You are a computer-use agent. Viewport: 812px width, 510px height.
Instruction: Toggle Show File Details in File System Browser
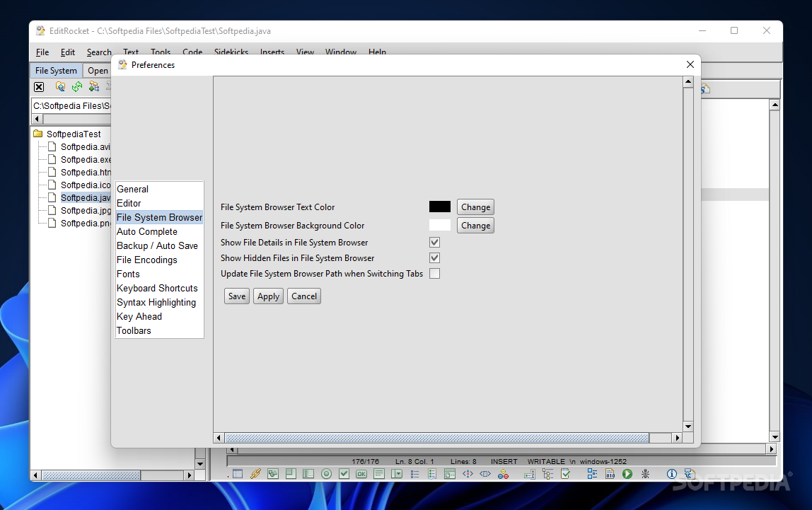click(x=434, y=243)
